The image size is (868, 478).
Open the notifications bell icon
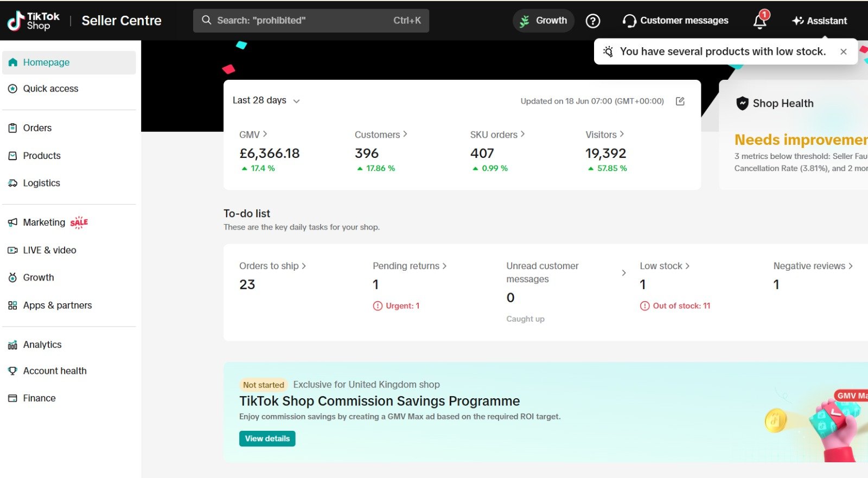(x=760, y=21)
